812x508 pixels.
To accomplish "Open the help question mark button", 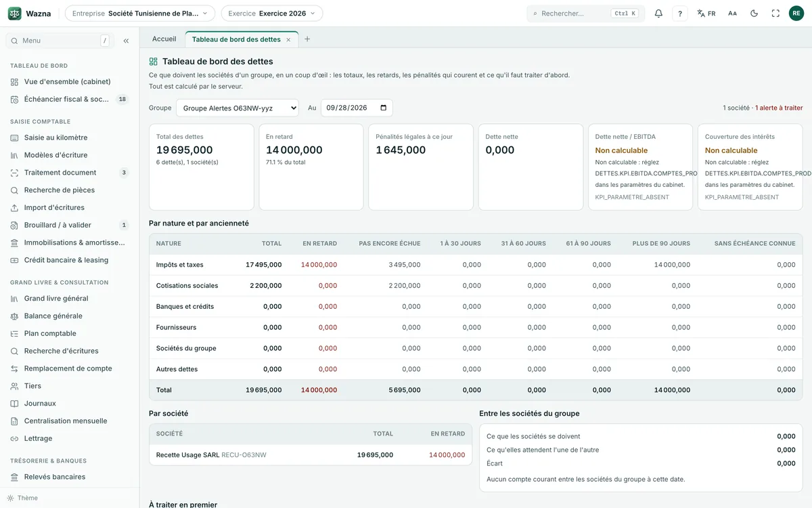I will coord(680,14).
